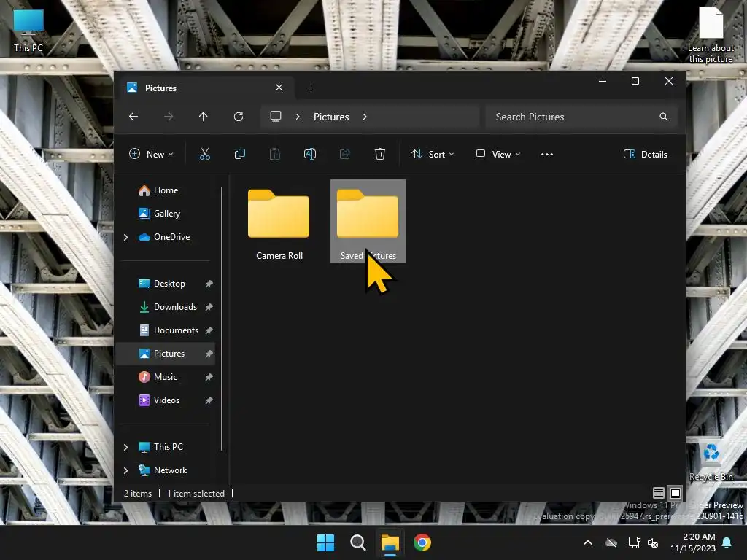The image size is (747, 560).
Task: Go back with the left arrow
Action: [133, 117]
